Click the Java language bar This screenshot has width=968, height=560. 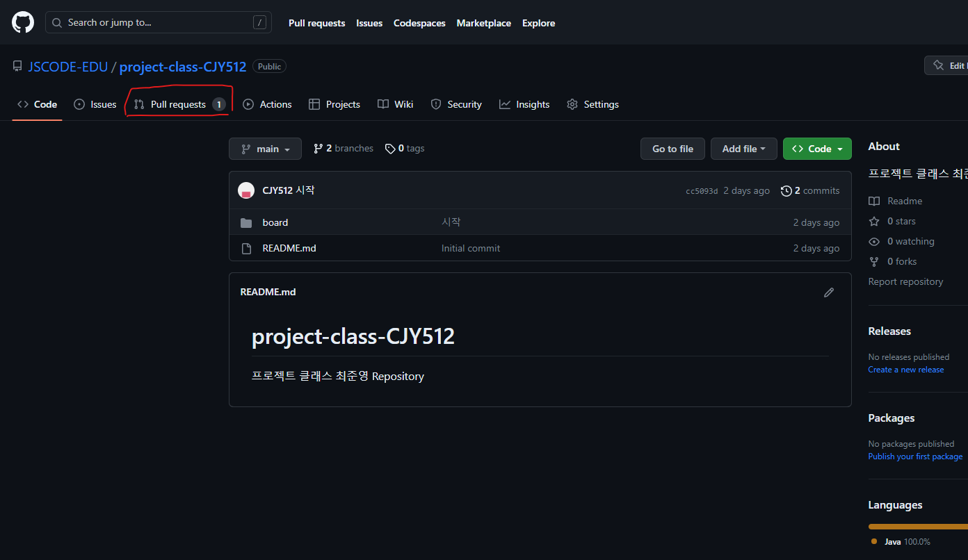(918, 527)
